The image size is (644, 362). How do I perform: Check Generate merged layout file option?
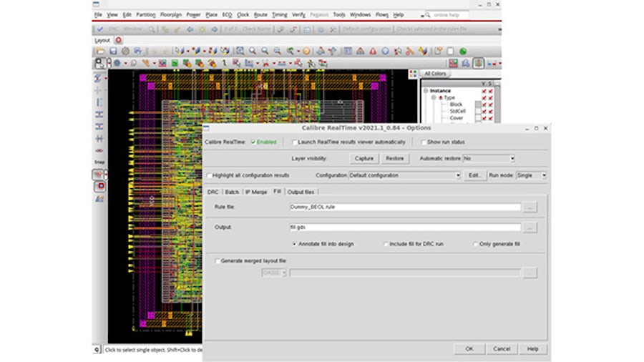click(218, 261)
